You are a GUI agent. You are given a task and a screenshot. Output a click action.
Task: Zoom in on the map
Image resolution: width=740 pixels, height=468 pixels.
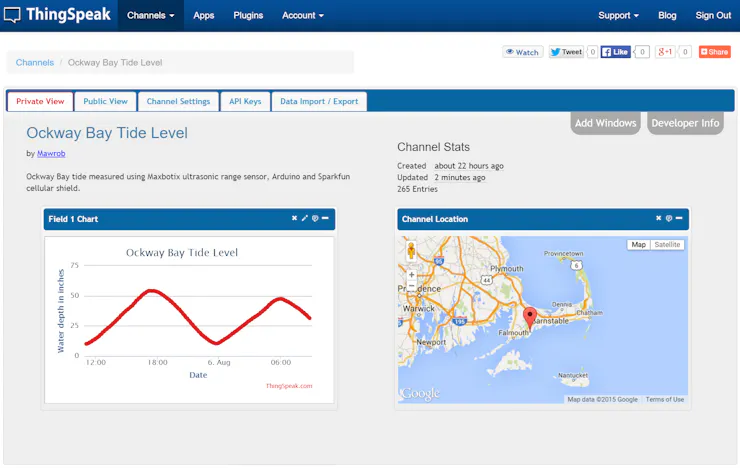pos(412,275)
